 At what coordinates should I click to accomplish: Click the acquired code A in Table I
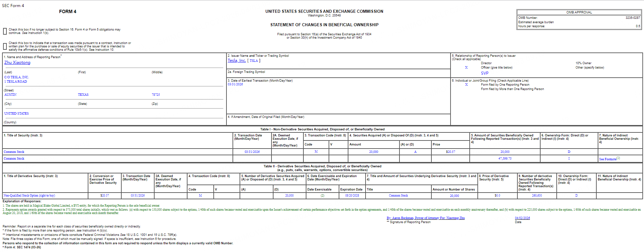point(415,152)
